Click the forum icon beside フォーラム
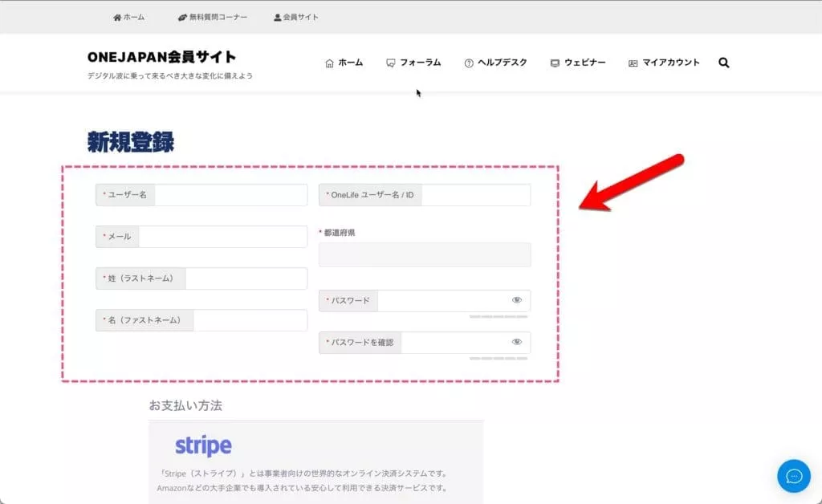This screenshot has width=822, height=504. 390,63
